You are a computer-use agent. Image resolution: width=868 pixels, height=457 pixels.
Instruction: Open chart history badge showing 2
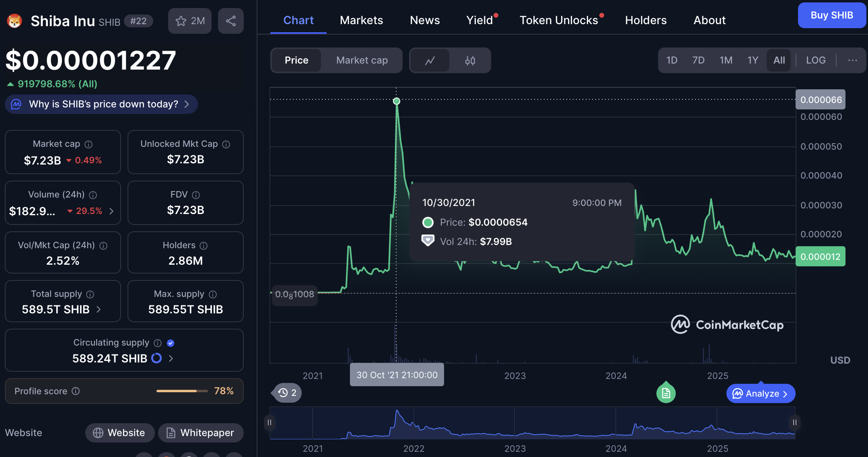tap(288, 393)
